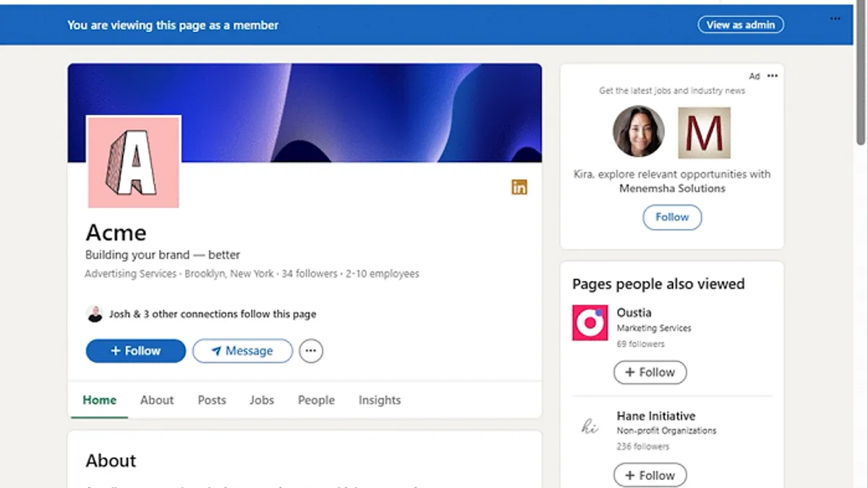
Task: Go to the Jobs tab
Action: [262, 400]
